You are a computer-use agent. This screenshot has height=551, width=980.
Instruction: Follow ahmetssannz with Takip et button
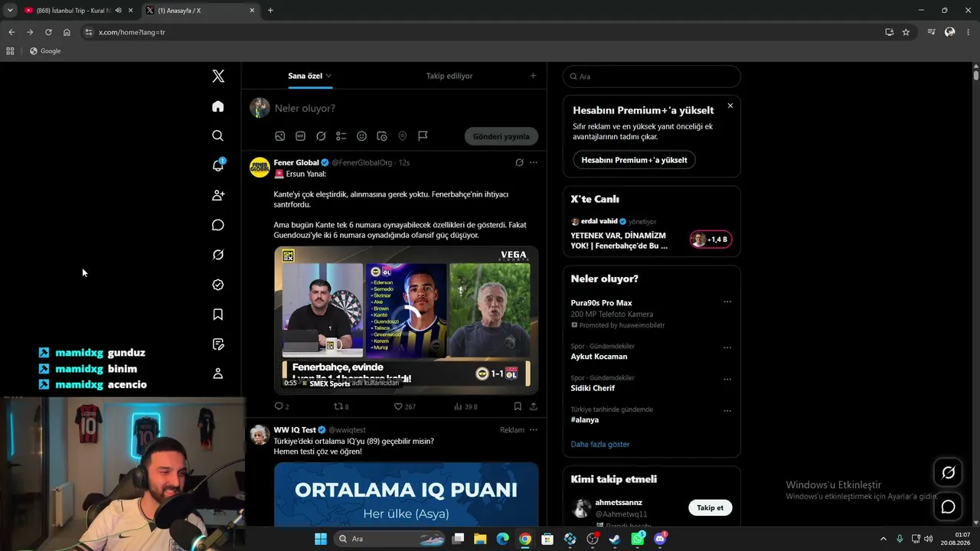click(x=710, y=507)
